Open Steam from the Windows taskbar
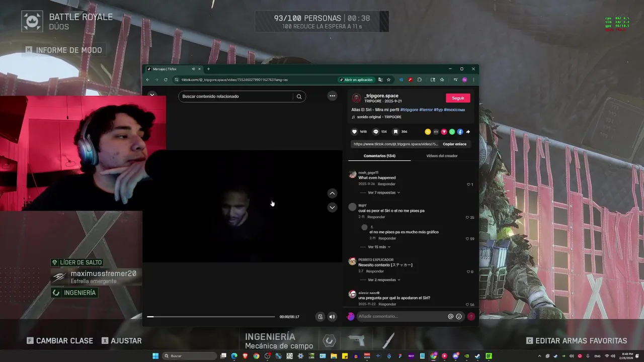 point(476,356)
